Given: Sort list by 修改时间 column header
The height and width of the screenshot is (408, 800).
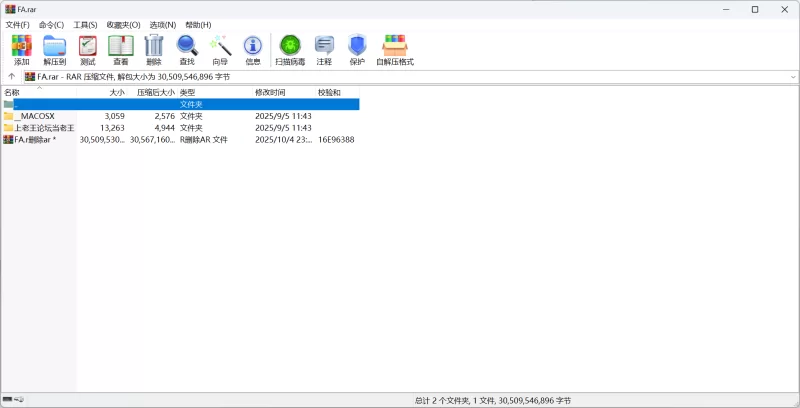Looking at the screenshot, I should click(x=270, y=92).
